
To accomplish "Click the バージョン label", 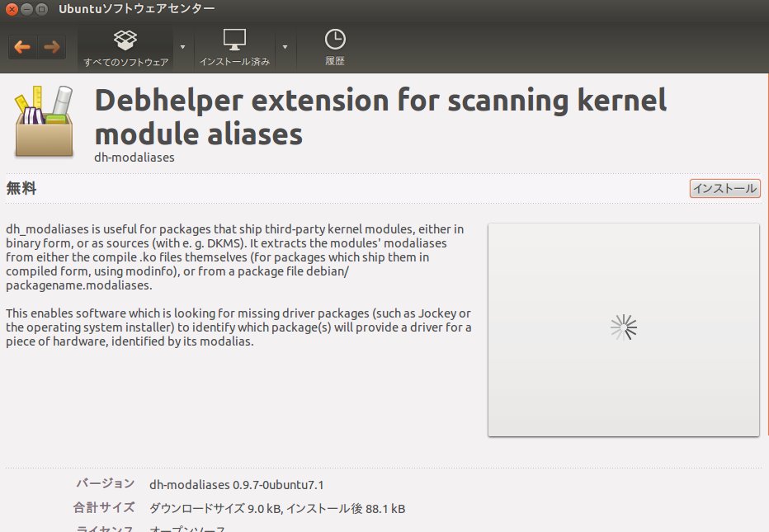I will coord(105,483).
